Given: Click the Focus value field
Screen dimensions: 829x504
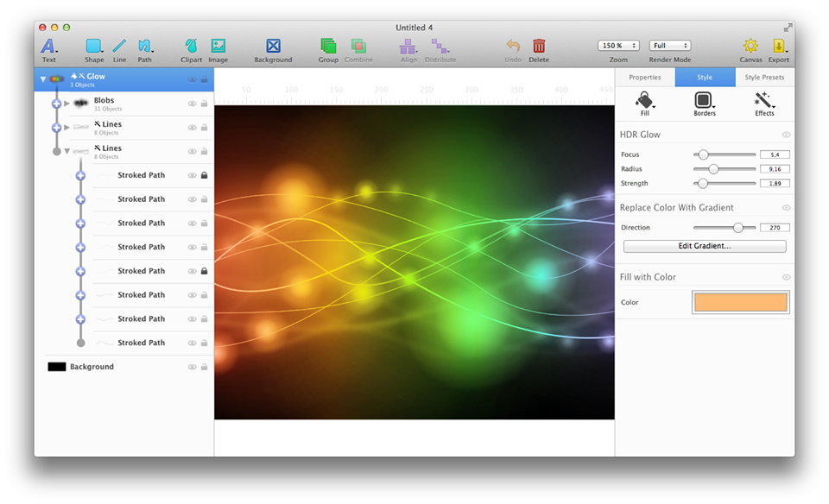Looking at the screenshot, I should [775, 154].
